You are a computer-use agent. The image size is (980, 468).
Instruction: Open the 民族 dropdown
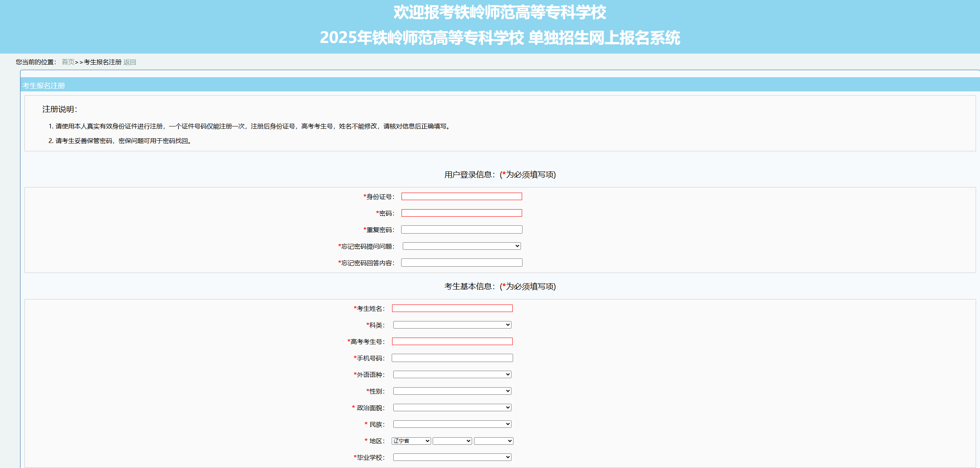(452, 424)
